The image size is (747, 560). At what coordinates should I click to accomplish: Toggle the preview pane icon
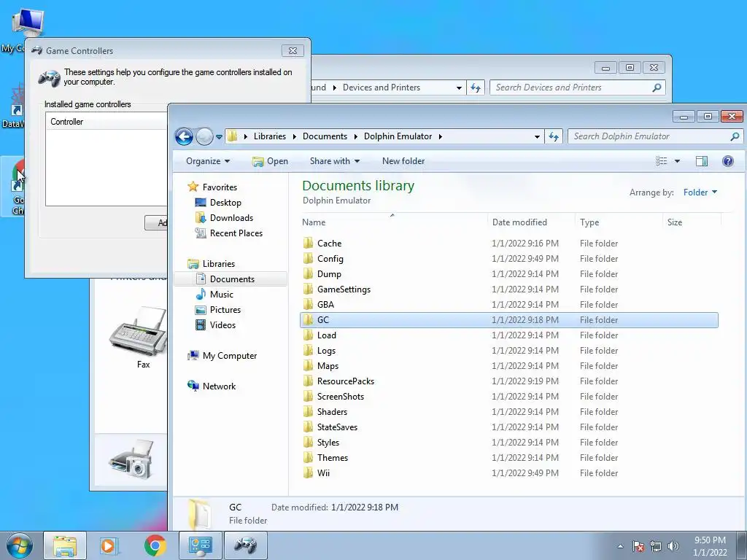point(701,161)
